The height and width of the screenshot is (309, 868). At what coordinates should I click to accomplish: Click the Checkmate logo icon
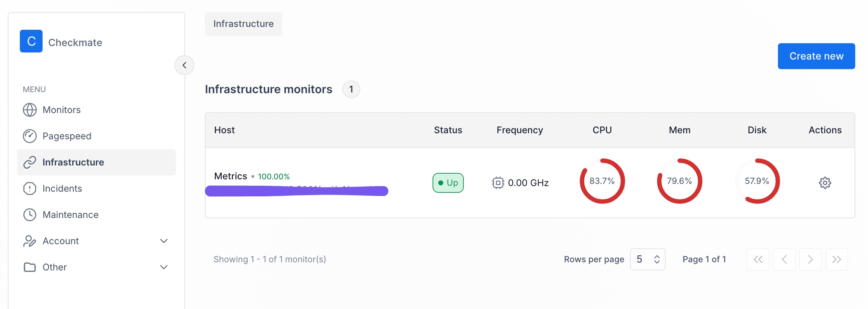[x=31, y=41]
